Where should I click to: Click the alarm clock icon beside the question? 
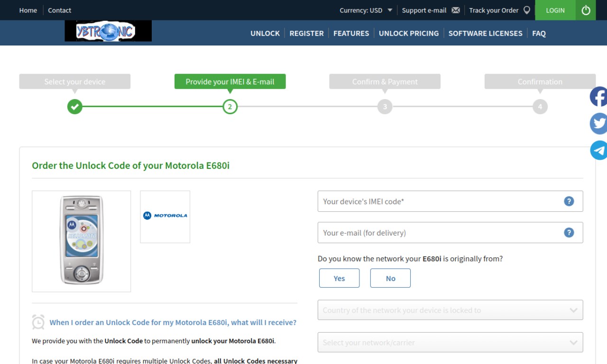[38, 322]
